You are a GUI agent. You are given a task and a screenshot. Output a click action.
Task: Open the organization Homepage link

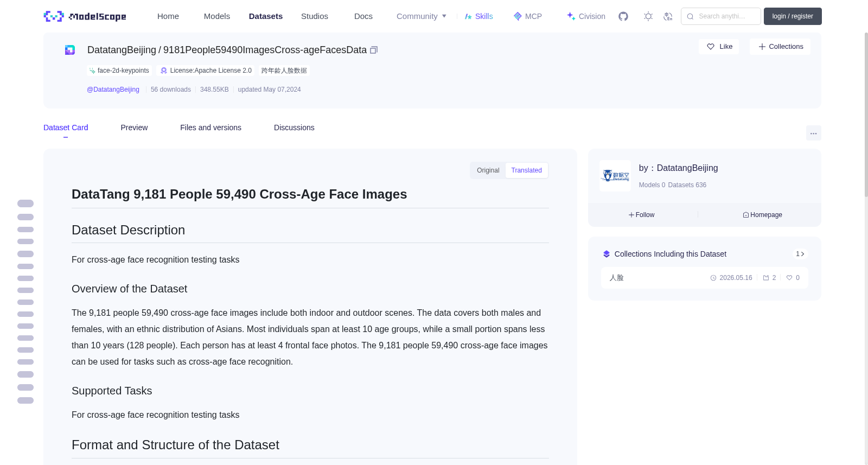coord(762,215)
